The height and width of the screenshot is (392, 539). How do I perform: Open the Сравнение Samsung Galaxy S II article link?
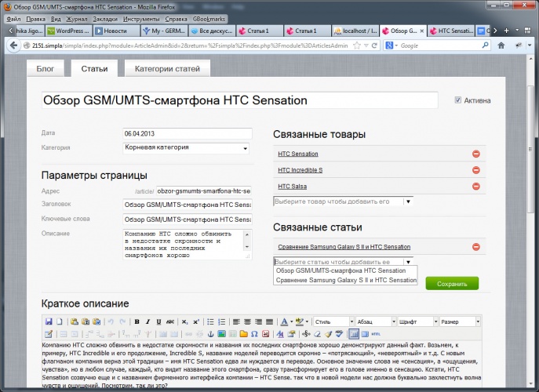coord(344,247)
